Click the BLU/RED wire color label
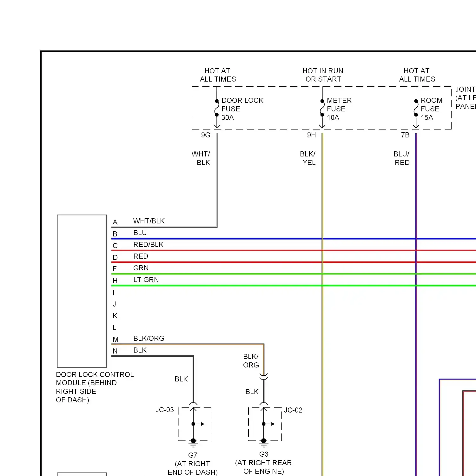 pyautogui.click(x=402, y=158)
